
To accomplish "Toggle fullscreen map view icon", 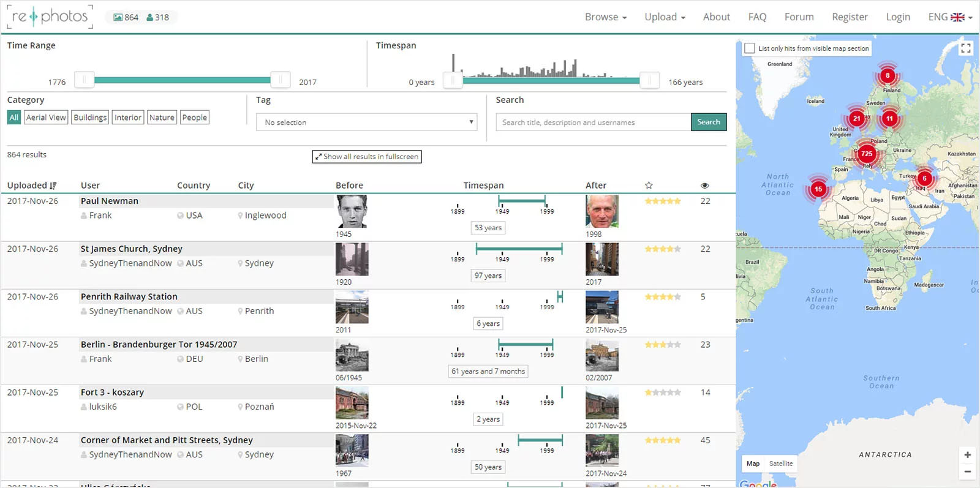I will [x=965, y=48].
